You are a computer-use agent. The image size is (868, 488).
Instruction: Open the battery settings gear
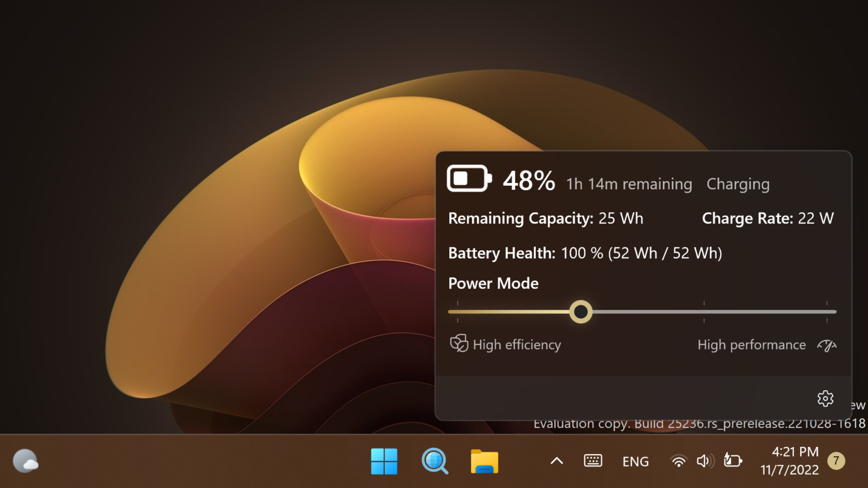(x=825, y=399)
